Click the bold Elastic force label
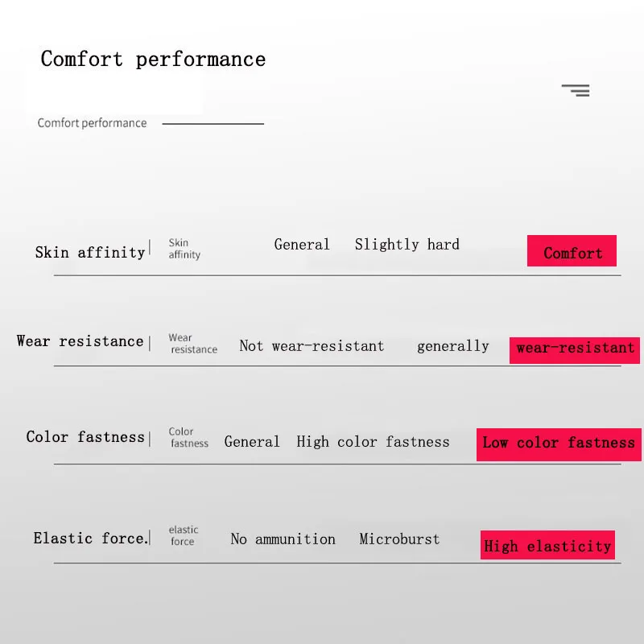644x644 pixels. point(91,538)
